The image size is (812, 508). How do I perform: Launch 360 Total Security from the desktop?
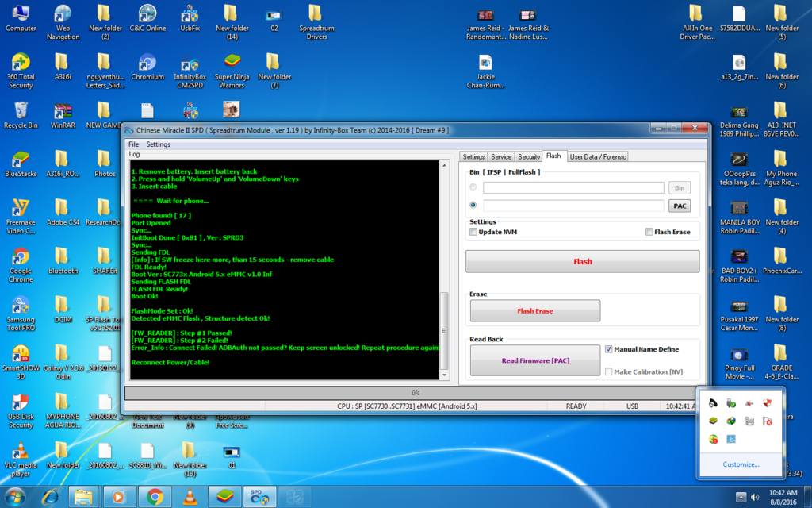point(21,71)
